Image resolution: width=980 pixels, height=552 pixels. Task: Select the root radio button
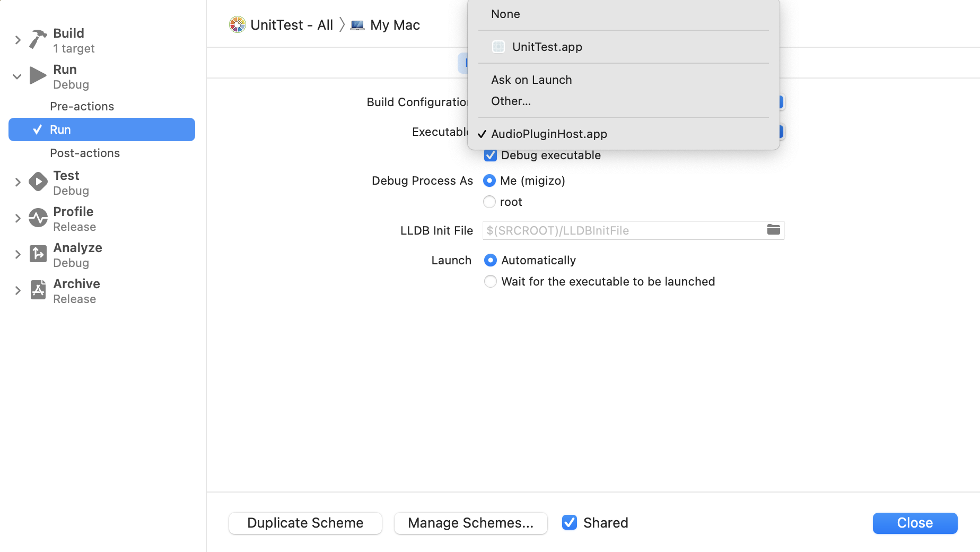click(x=489, y=202)
